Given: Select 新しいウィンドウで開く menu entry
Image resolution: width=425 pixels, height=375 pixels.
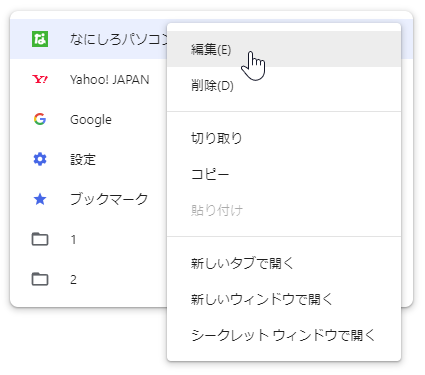Looking at the screenshot, I should pos(284,299).
